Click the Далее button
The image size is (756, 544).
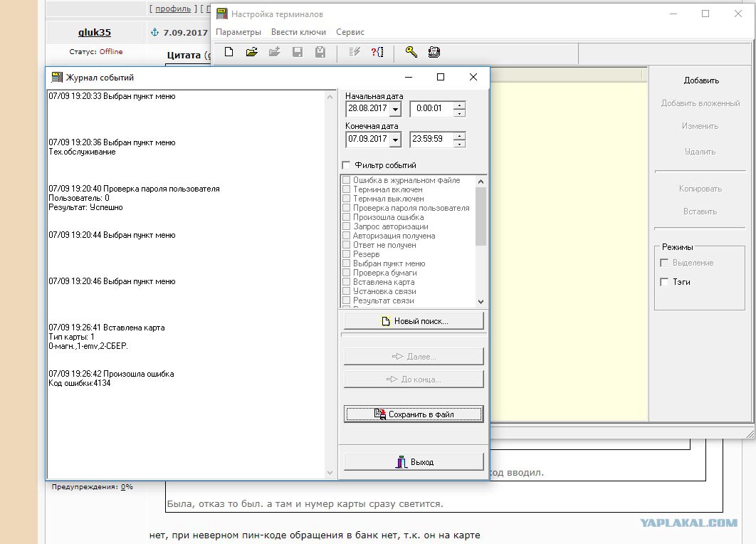coord(414,357)
